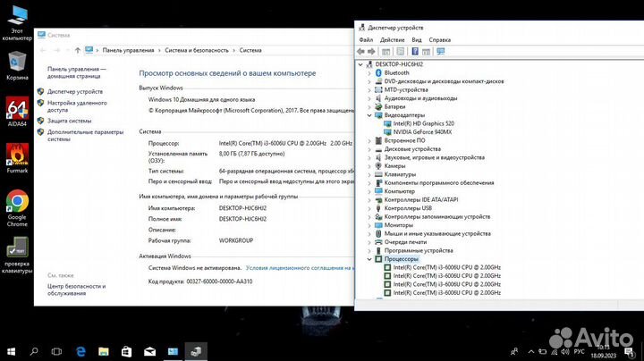Select Мыши и иные указывающие устройства
This screenshot has width=644, height=361.
[437, 234]
